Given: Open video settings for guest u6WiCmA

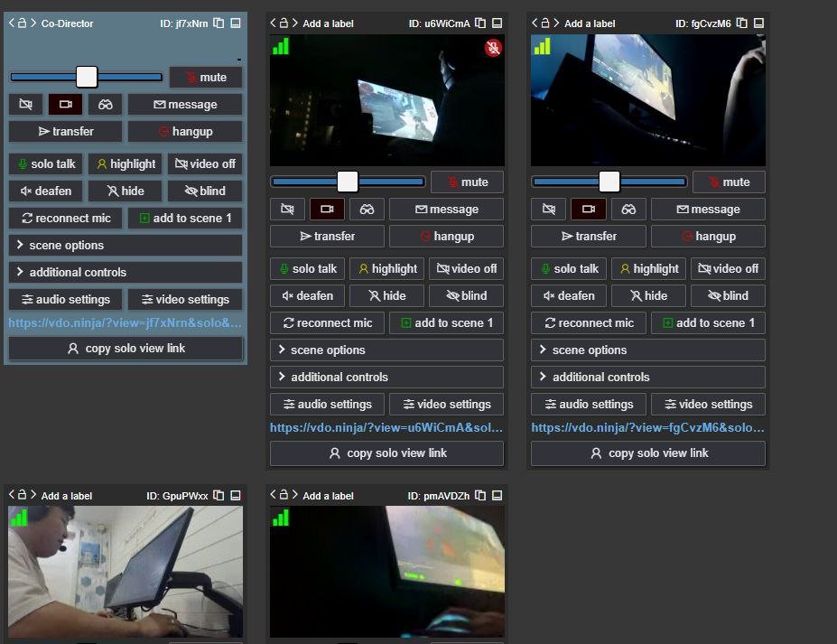Looking at the screenshot, I should [447, 405].
